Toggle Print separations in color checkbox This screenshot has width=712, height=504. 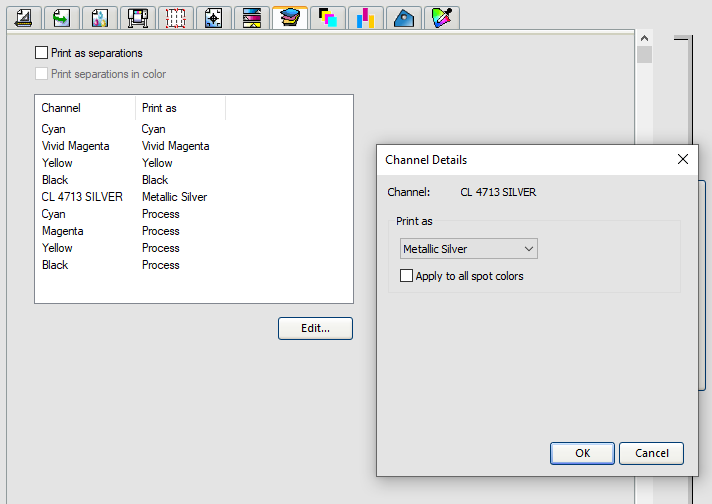[41, 74]
